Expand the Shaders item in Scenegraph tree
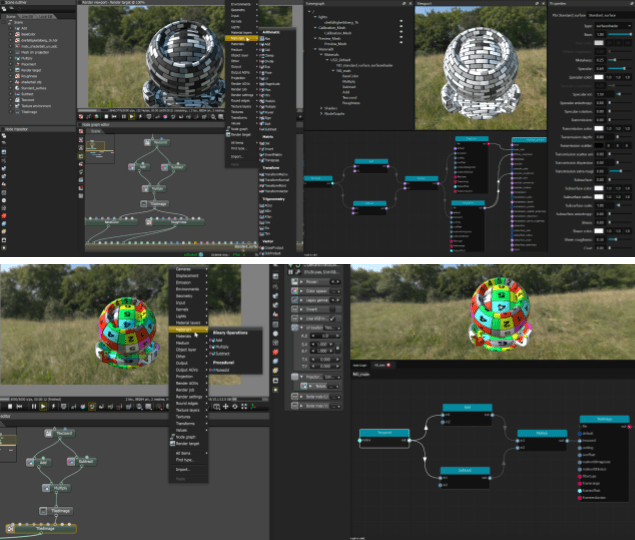This screenshot has height=540, width=635. (x=322, y=108)
